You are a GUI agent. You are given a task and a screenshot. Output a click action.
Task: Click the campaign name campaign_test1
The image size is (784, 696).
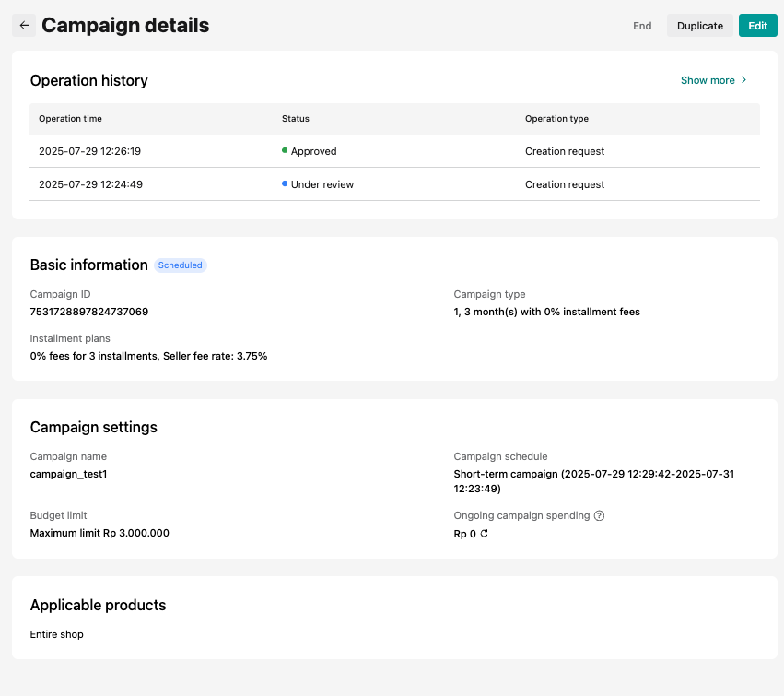point(69,474)
